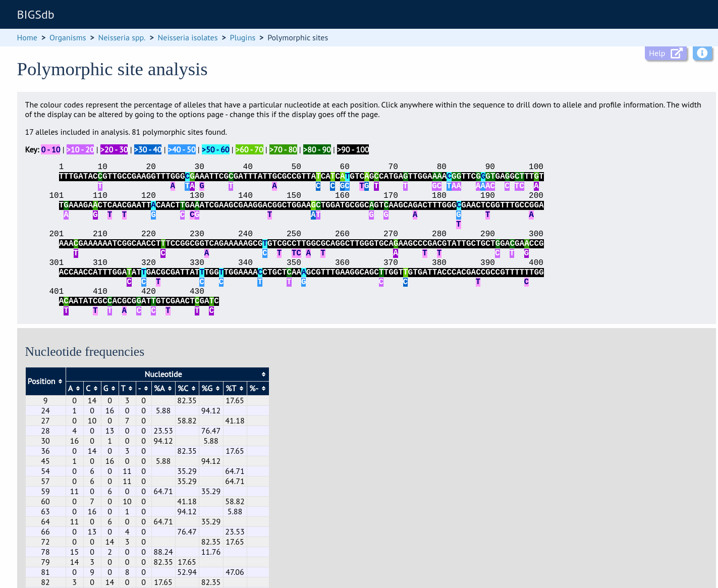Sort by G count column
The image size is (718, 588).
click(x=109, y=388)
